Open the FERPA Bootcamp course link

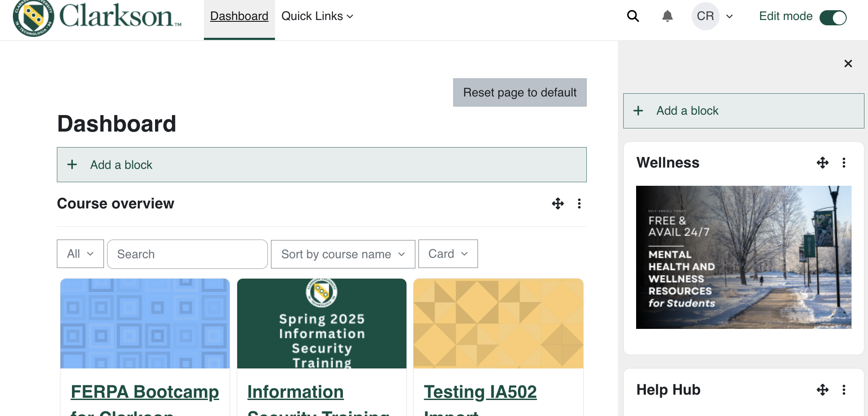(145, 392)
